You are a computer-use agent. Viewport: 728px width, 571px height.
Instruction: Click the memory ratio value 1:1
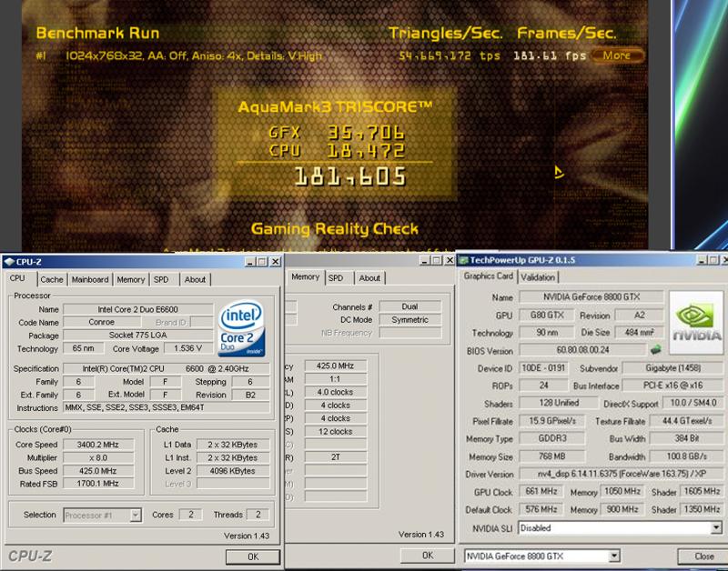coord(335,378)
